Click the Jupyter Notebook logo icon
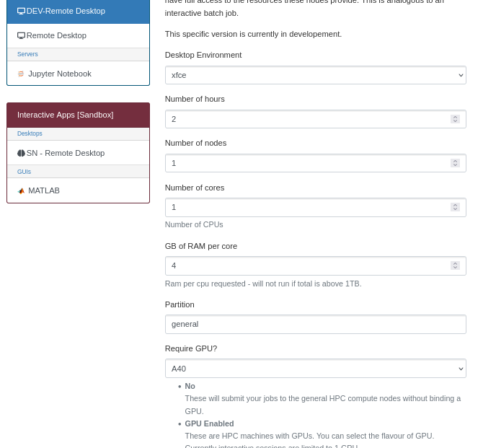Screen dimensions: 496x448 point(21,74)
